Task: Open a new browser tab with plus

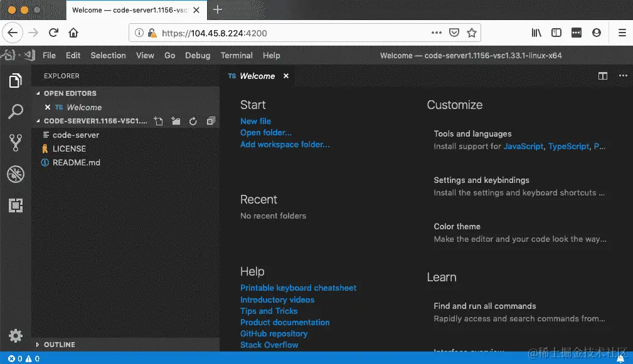Action: pos(218,9)
